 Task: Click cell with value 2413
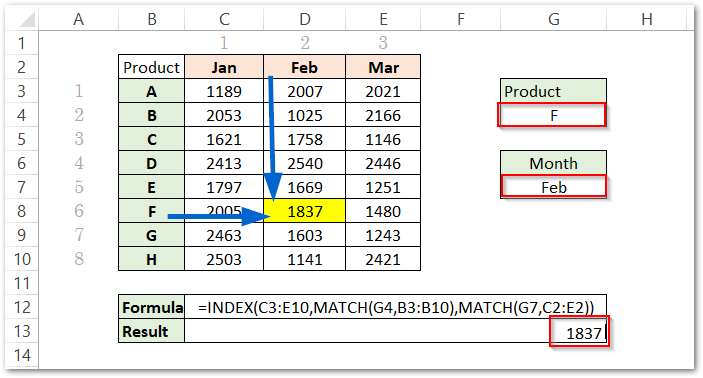[224, 163]
